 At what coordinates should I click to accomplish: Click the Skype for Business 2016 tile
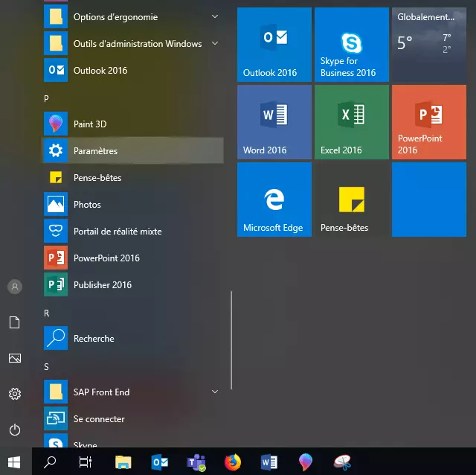[352, 45]
